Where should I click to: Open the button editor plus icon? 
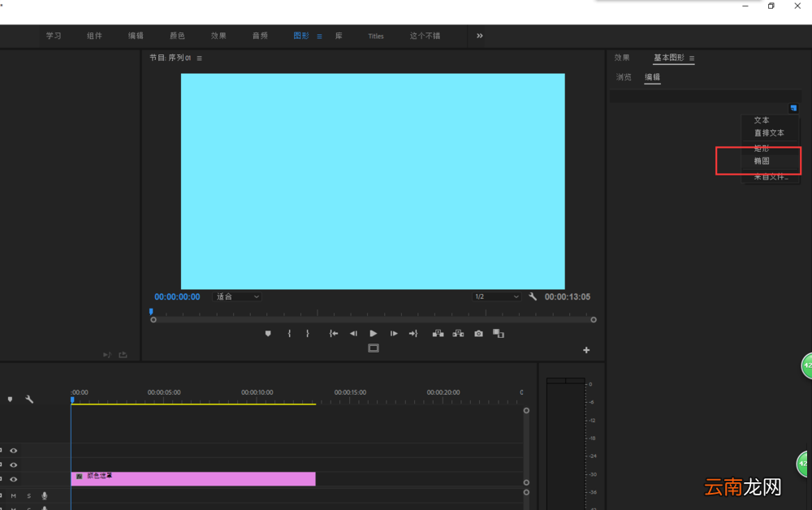point(586,350)
